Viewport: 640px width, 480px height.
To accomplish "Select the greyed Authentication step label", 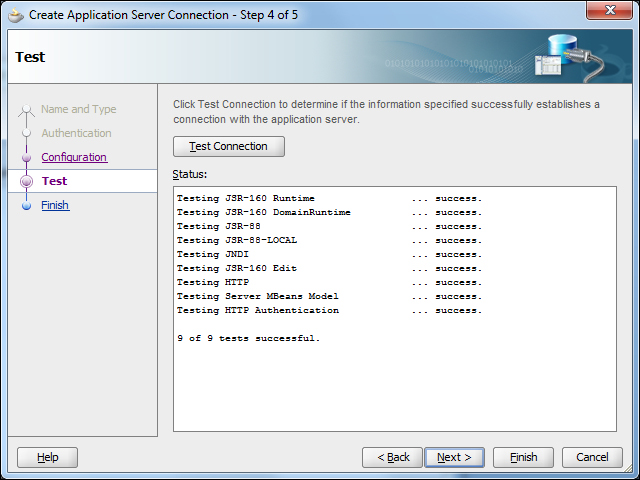I will [76, 134].
